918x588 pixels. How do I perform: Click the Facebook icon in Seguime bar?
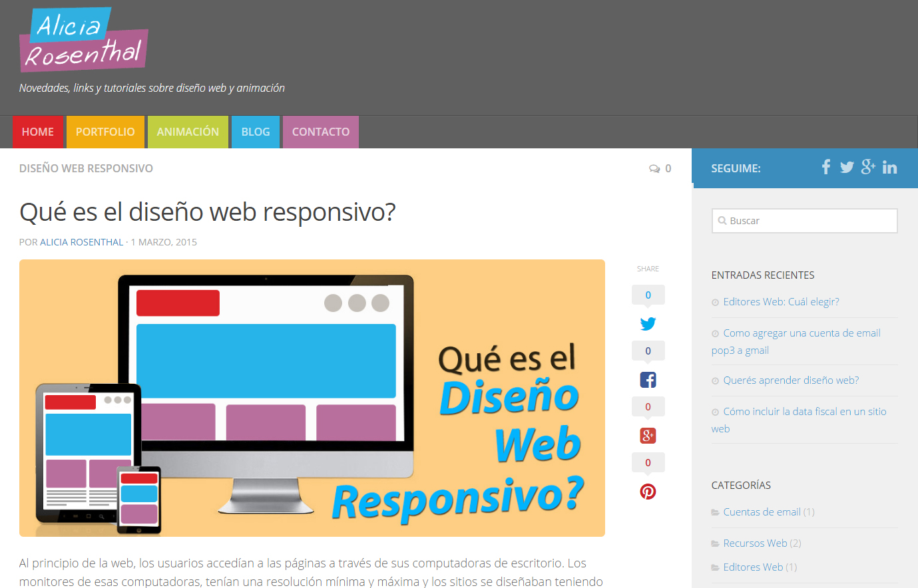[825, 167]
